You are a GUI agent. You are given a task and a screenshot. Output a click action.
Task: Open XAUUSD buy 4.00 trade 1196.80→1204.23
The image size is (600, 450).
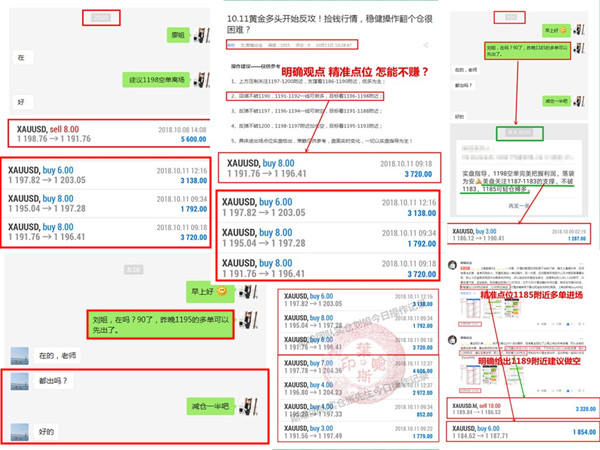click(x=358, y=388)
